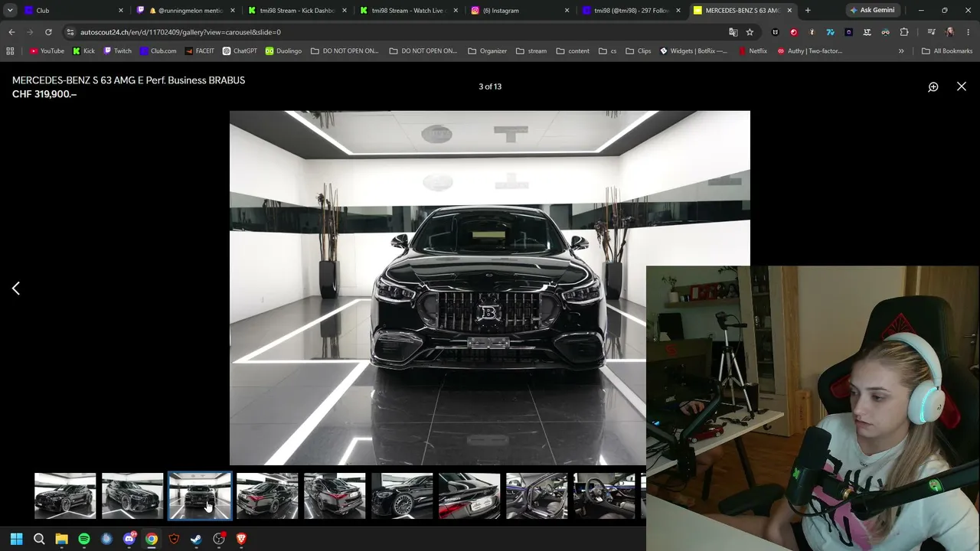Expand the content bookmark folder
Screen dimensions: 980x551
[573, 51]
